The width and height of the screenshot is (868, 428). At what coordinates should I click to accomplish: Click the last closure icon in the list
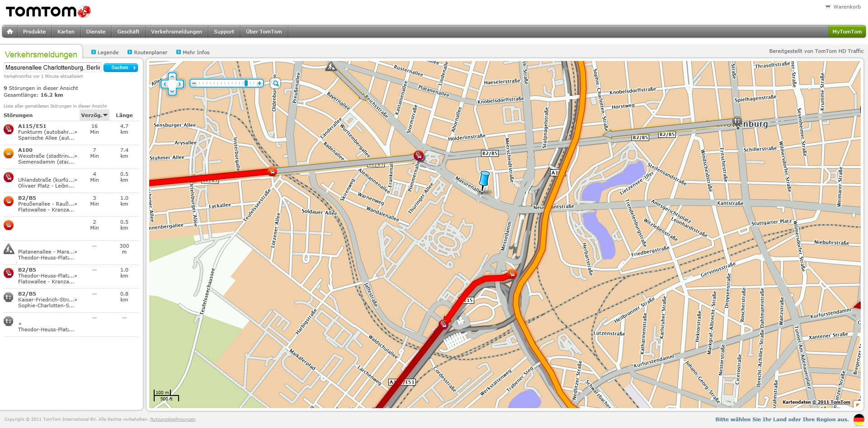9,321
